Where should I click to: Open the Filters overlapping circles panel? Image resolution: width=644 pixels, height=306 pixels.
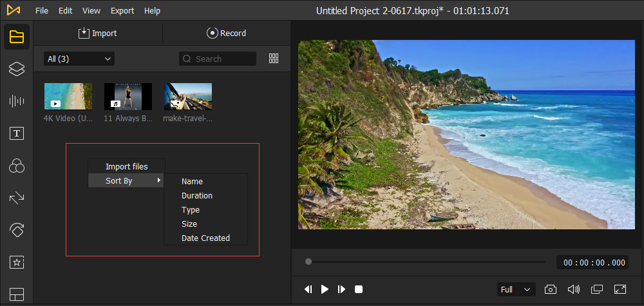[17, 166]
